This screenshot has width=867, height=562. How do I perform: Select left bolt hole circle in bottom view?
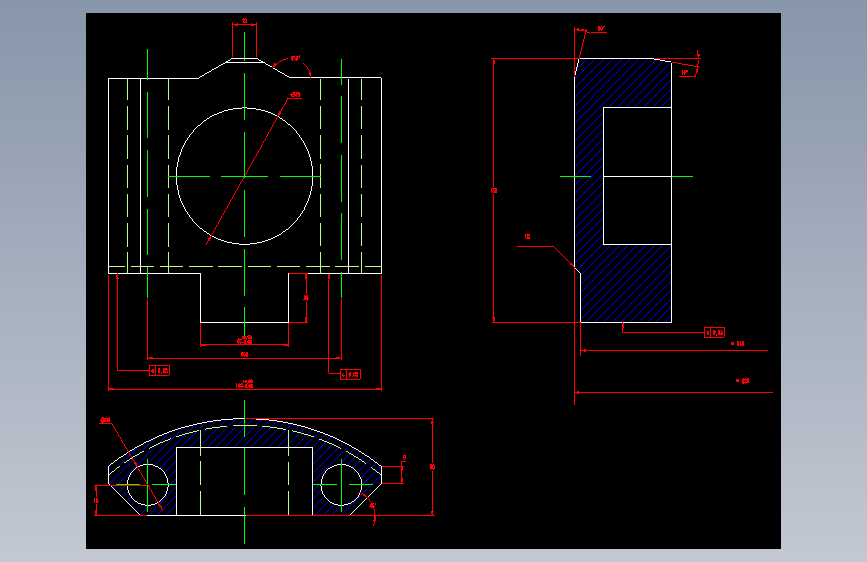point(148,485)
